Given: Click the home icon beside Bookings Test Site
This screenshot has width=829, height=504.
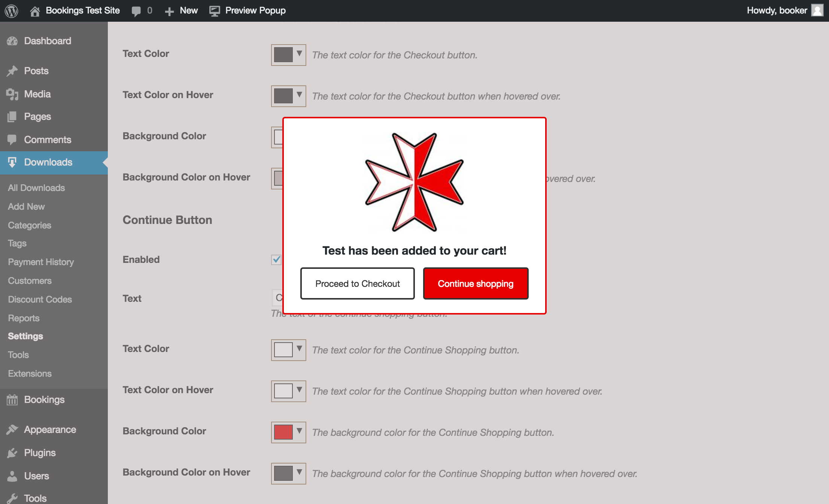Looking at the screenshot, I should pyautogui.click(x=35, y=11).
